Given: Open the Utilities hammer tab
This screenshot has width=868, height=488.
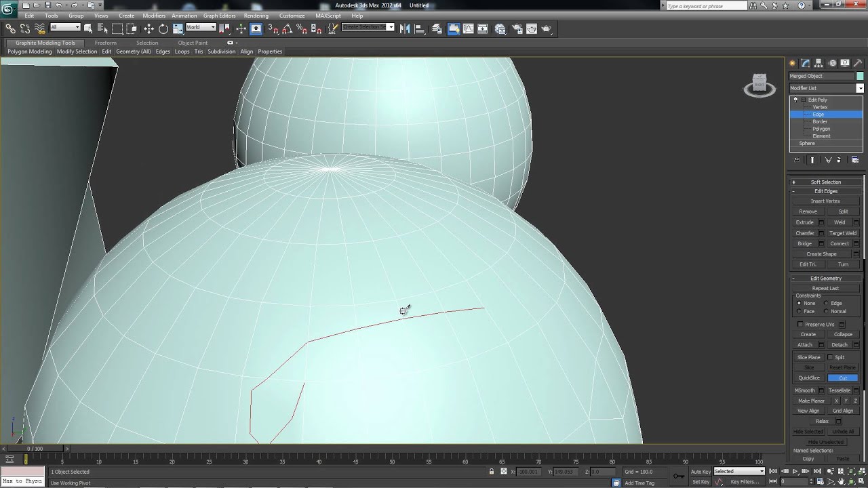Looking at the screenshot, I should (x=858, y=63).
